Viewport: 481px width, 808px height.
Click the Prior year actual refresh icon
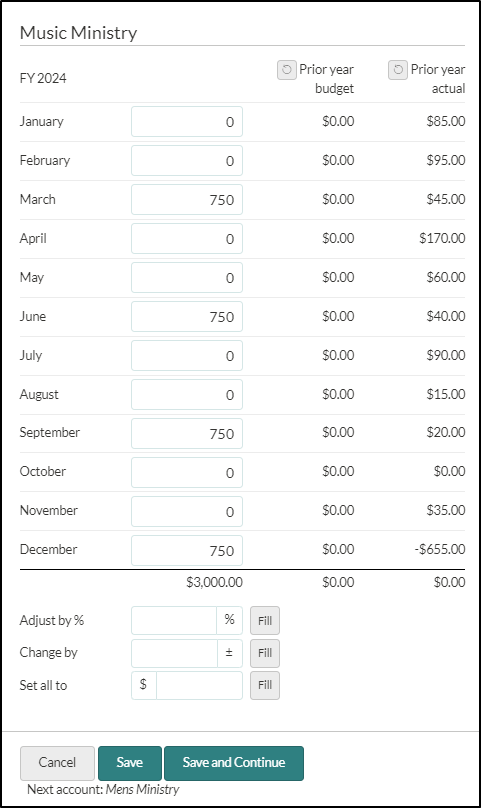click(x=398, y=70)
